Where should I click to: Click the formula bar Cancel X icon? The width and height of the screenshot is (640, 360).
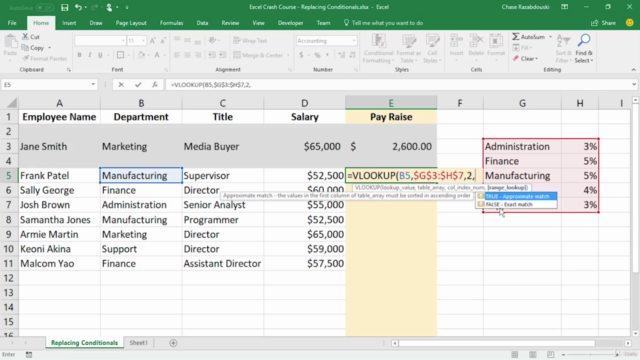click(121, 84)
